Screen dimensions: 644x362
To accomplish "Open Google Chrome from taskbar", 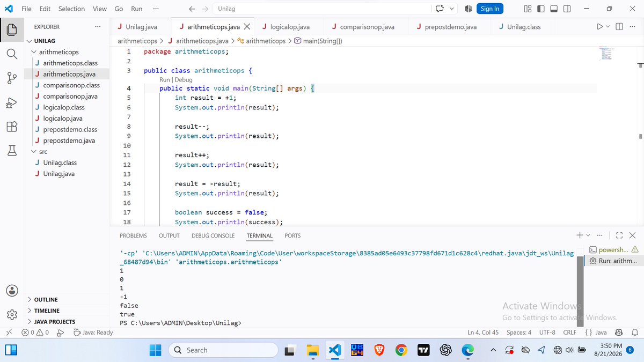I will (401, 350).
